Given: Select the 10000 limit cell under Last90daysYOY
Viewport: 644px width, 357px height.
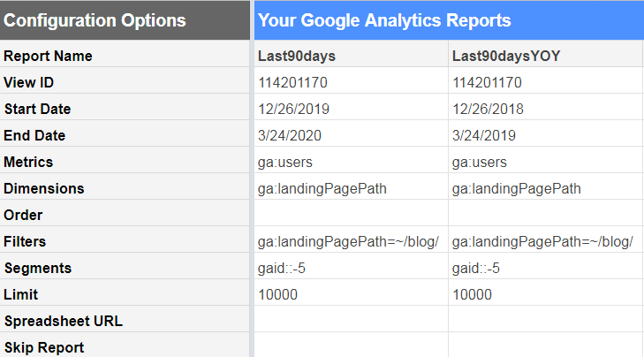Looking at the screenshot, I should point(545,294).
